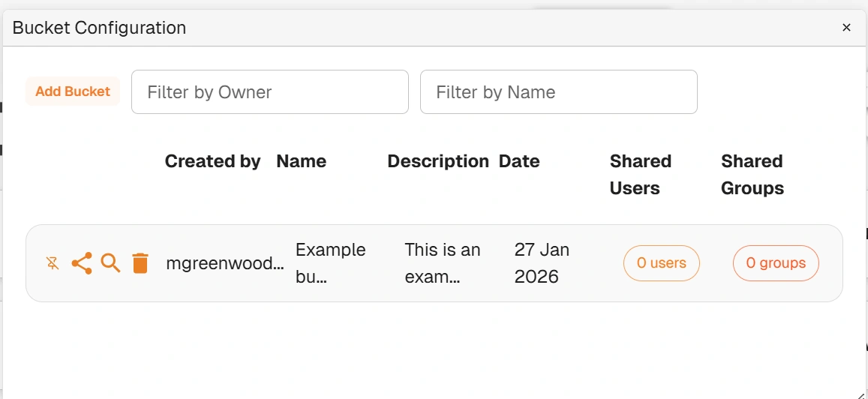Select the Created by column header
The image size is (868, 399).
point(212,161)
